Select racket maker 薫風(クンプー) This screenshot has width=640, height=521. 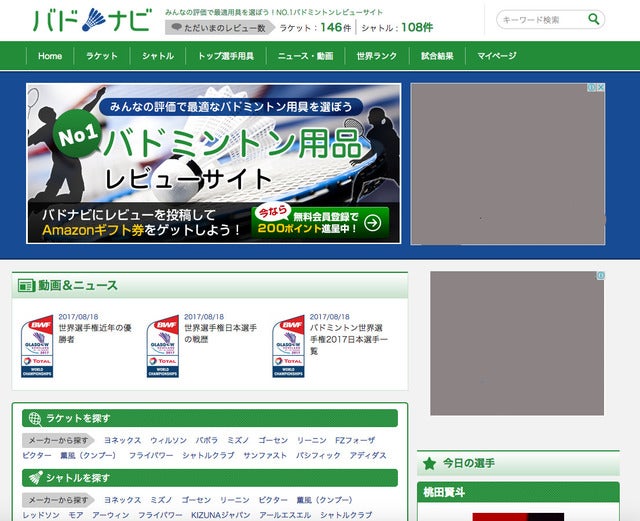[88, 455]
